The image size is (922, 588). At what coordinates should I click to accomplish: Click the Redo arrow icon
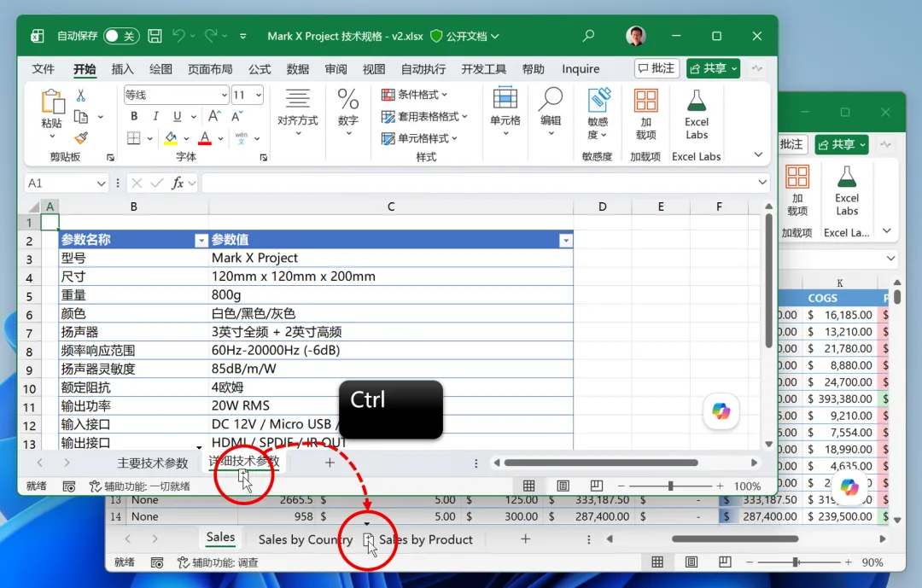pyautogui.click(x=211, y=36)
